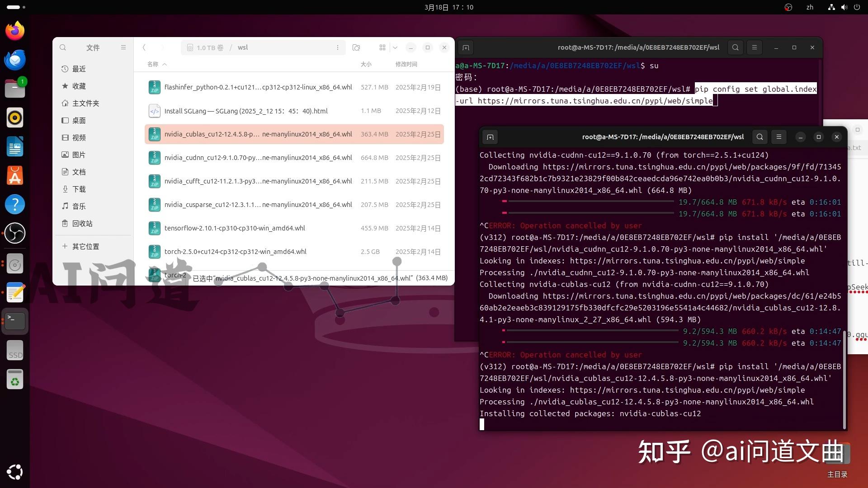
Task: Click the Show Applications Ubuntu logo
Action: (15, 472)
